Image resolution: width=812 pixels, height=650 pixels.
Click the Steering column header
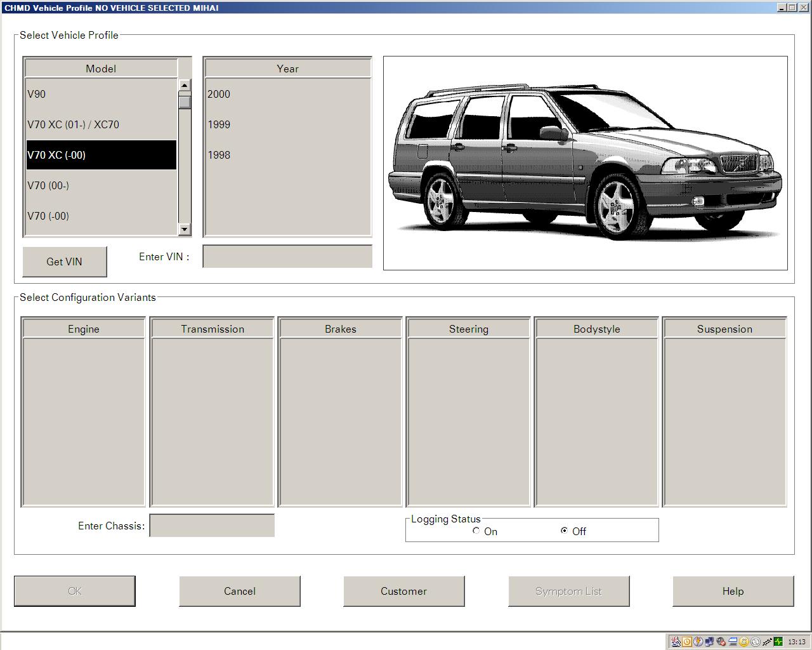(469, 329)
